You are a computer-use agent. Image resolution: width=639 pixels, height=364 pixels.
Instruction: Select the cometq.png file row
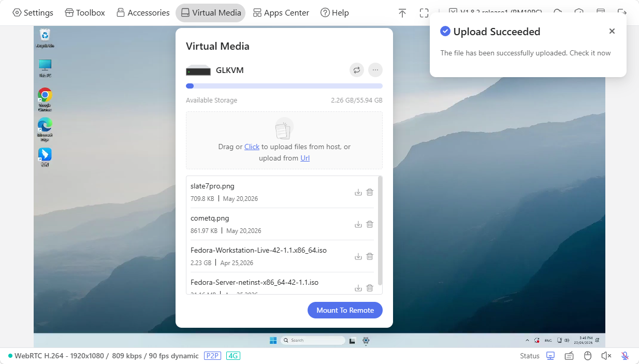(x=282, y=224)
